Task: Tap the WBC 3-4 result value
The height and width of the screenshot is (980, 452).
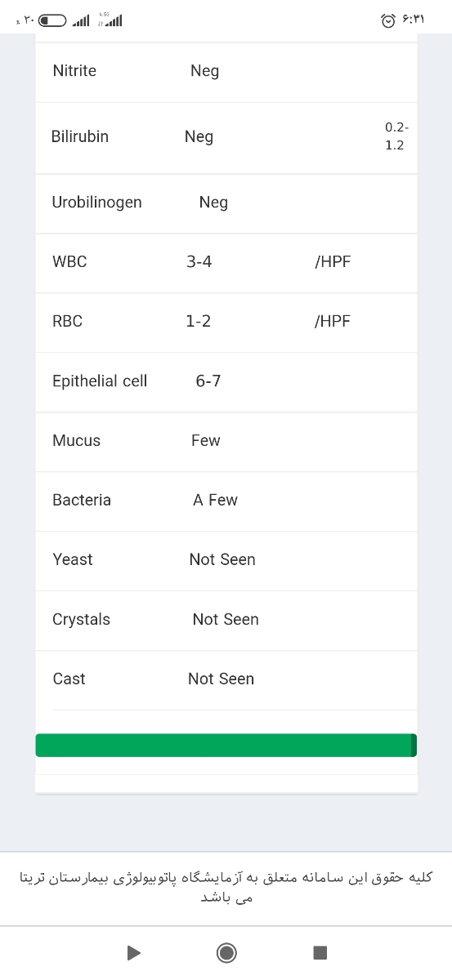Action: (199, 262)
